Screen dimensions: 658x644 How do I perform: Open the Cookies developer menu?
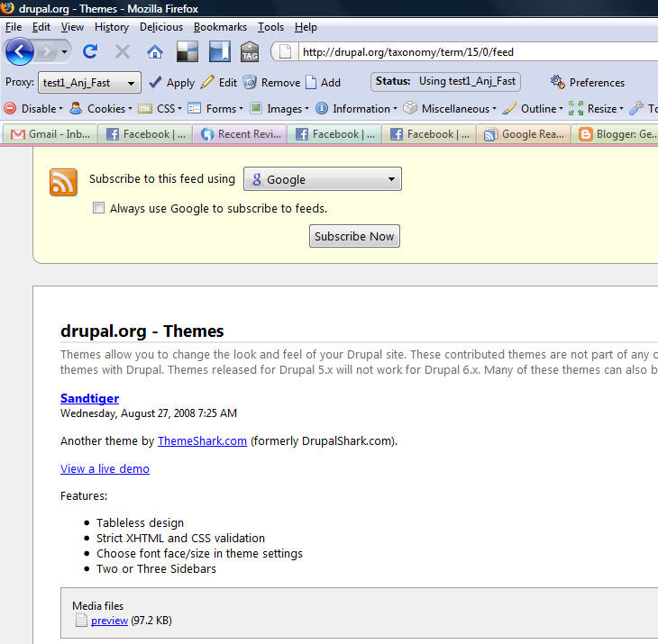[x=101, y=109]
